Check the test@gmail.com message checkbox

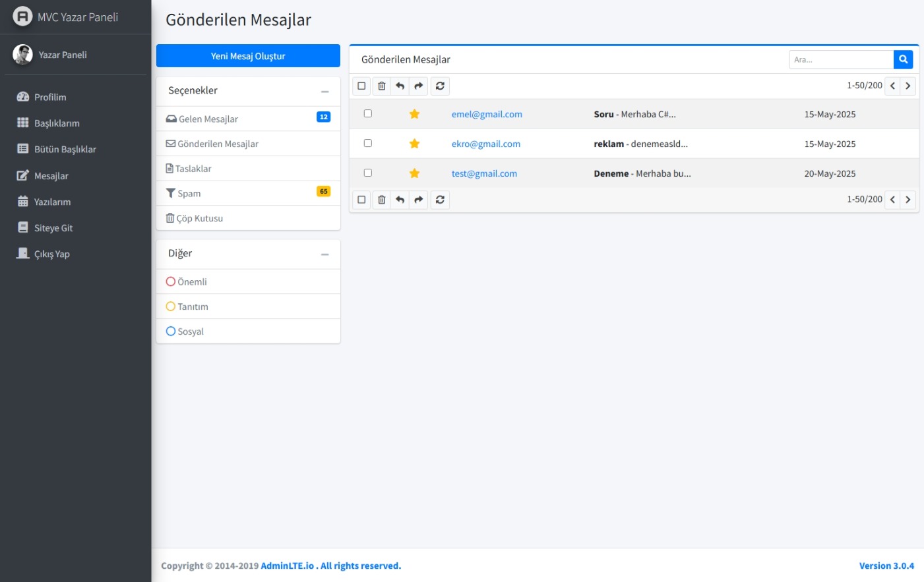pyautogui.click(x=368, y=173)
